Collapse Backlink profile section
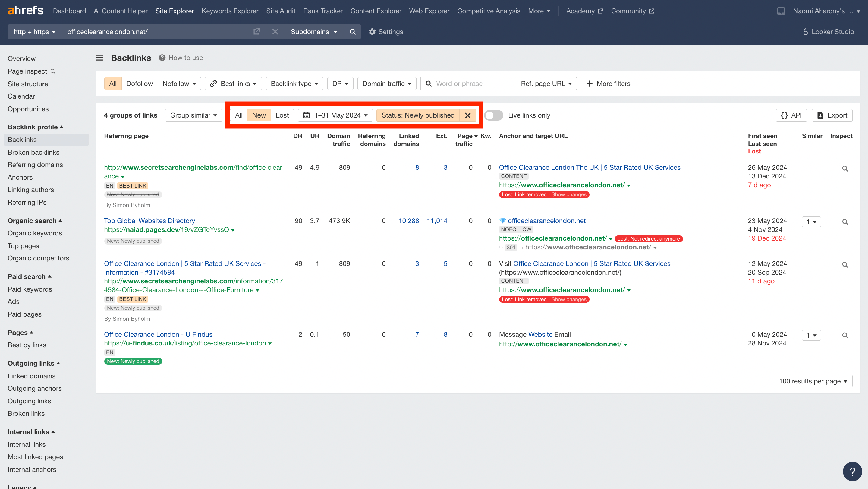 (35, 127)
